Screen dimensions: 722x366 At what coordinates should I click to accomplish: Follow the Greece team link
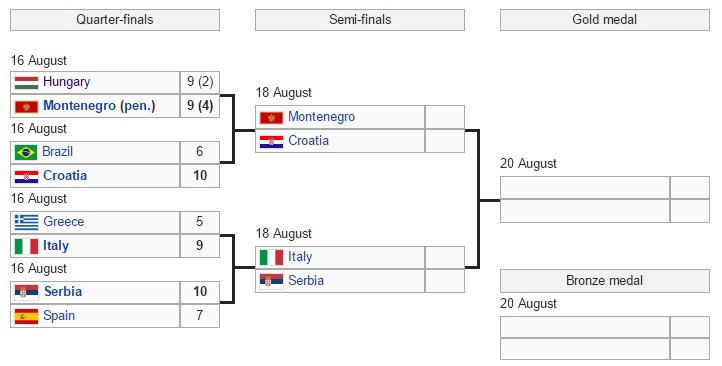point(64,221)
